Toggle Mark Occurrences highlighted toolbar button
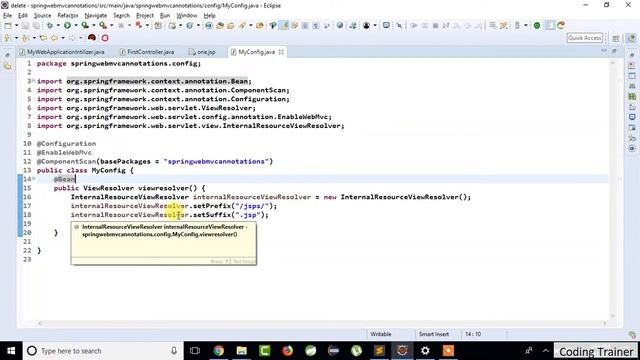This screenshot has height=360, width=640. point(284,25)
